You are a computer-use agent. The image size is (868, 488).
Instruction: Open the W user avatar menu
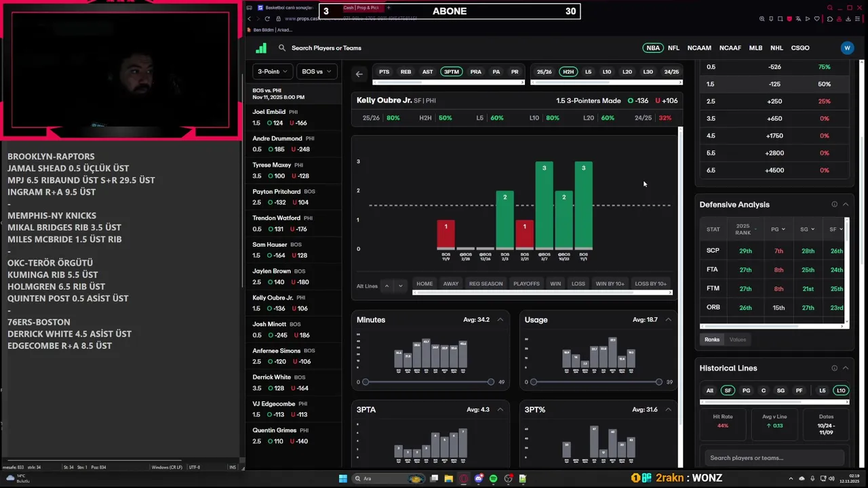click(847, 48)
